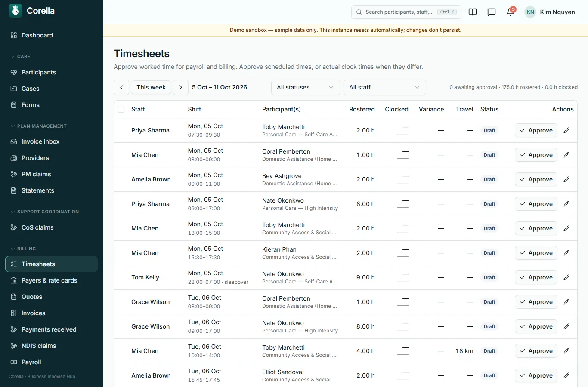The height and width of the screenshot is (387, 588).
Task: Open PM claims in the sidebar
Action: [52, 174]
